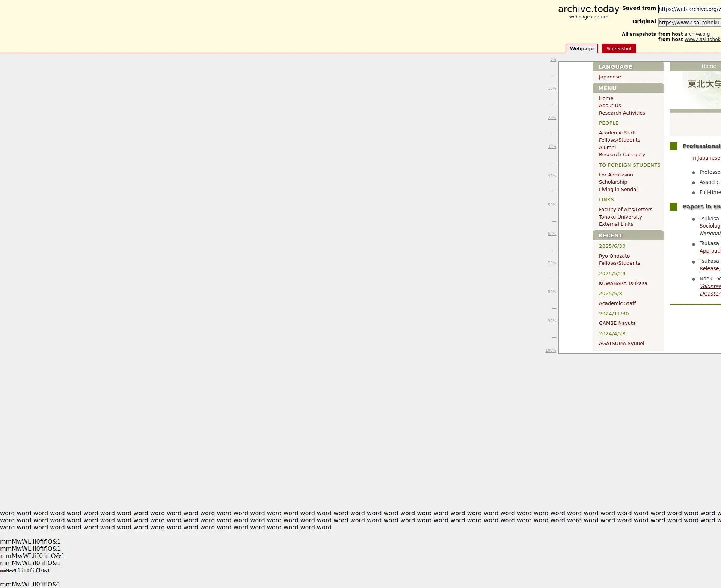Jump to the 50% scroll marker
The image size is (721, 588).
[x=552, y=205]
